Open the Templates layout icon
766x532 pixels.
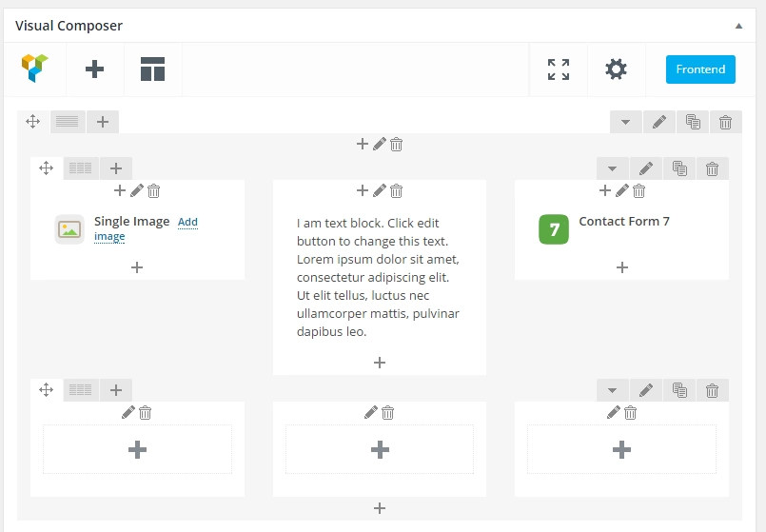152,69
